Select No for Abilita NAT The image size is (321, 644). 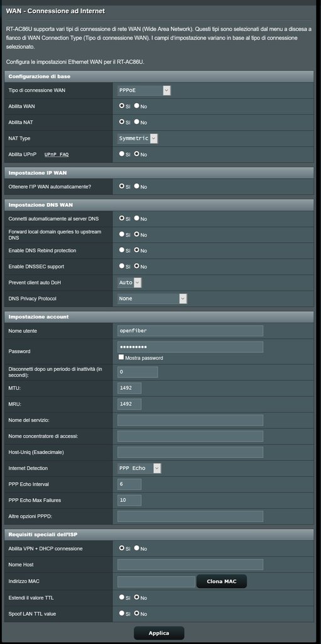tap(137, 122)
